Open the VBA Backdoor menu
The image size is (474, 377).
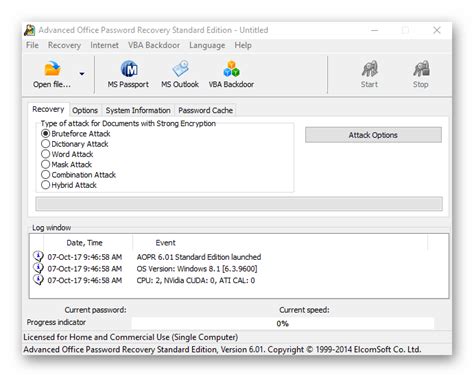154,45
